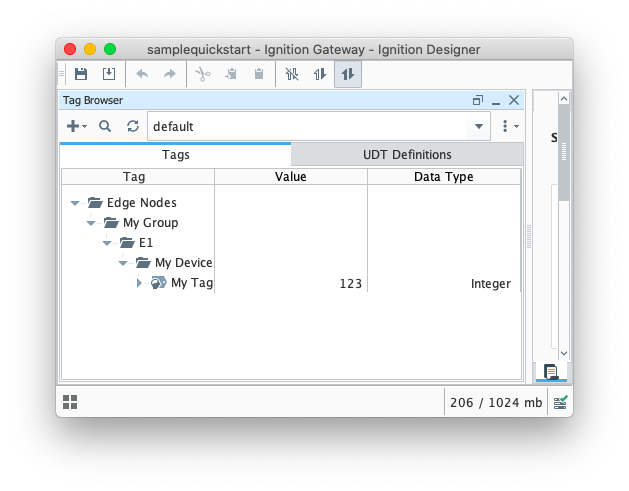The image size is (629, 491).
Task: Toggle the read/write comm mode button
Action: pos(348,74)
